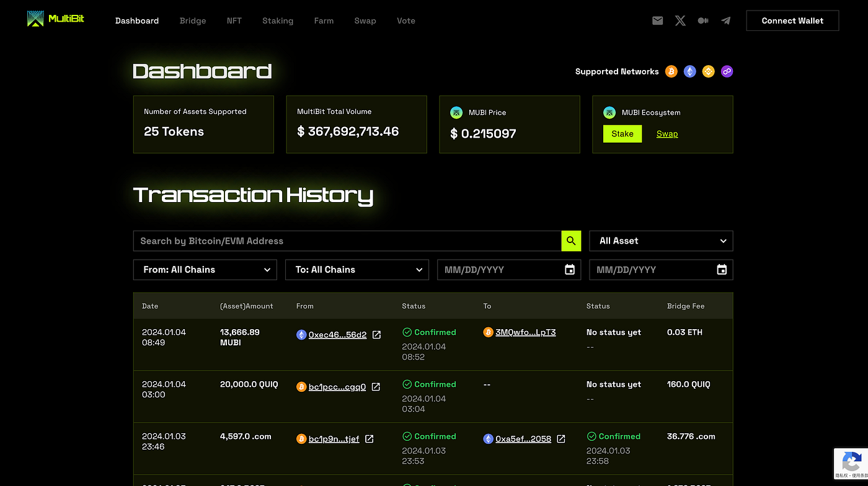Viewport: 868px width, 486px height.
Task: Open the Medium icon in header
Action: [703, 20]
